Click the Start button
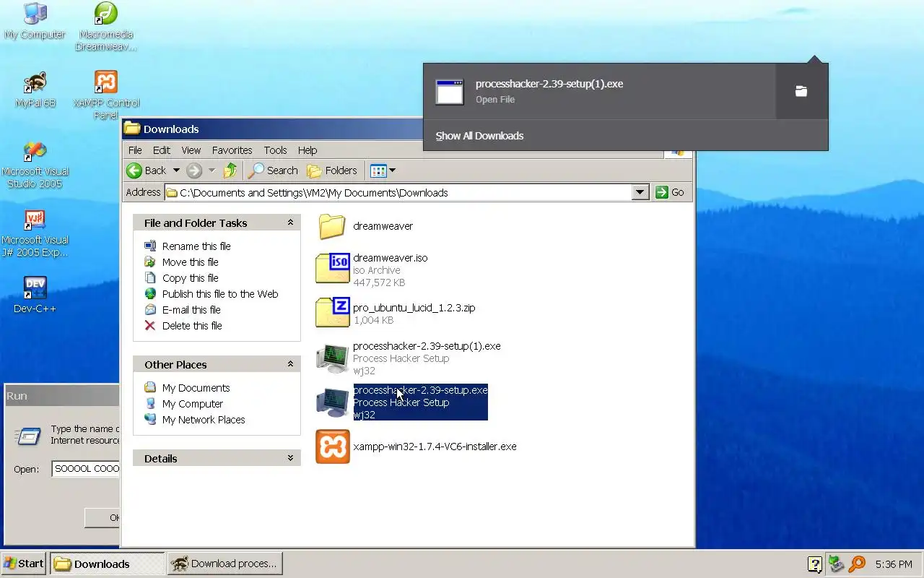 (24, 564)
